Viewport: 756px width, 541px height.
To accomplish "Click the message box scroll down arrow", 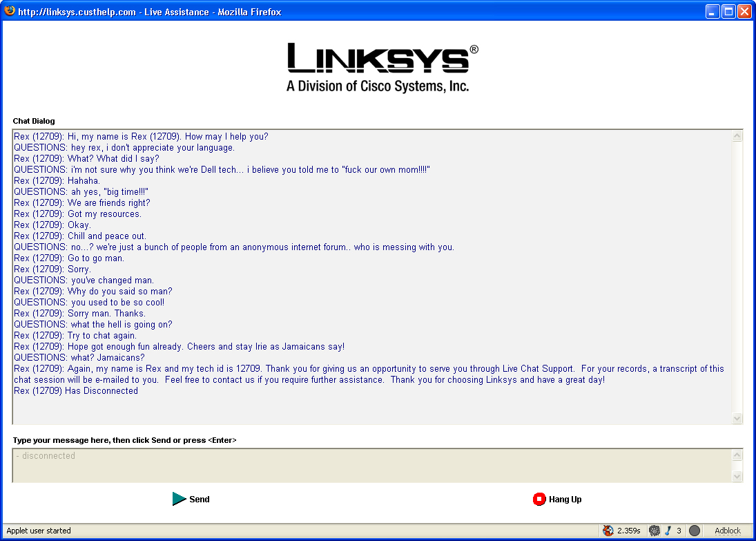I will coord(737,476).
